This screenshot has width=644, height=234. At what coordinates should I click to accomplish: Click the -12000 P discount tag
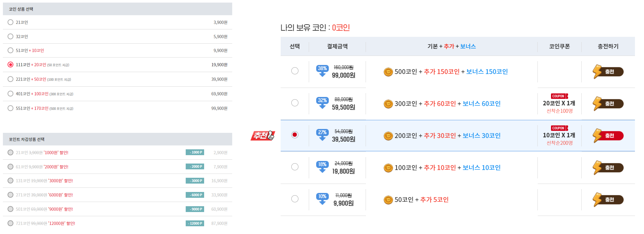195,223
